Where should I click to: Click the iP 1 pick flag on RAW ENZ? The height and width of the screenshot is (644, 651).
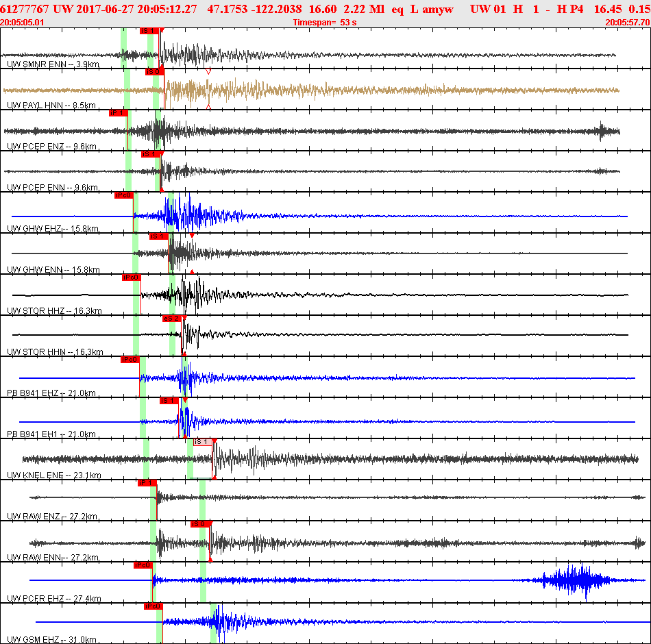[x=147, y=483]
